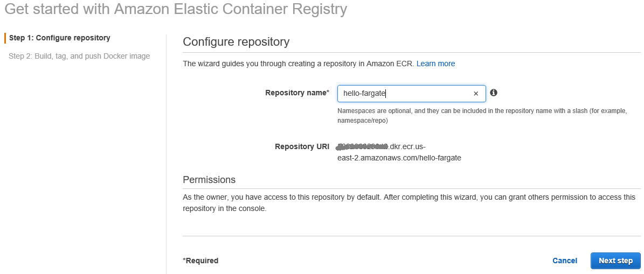Open the Learn more link
This screenshot has width=644, height=274.
435,64
